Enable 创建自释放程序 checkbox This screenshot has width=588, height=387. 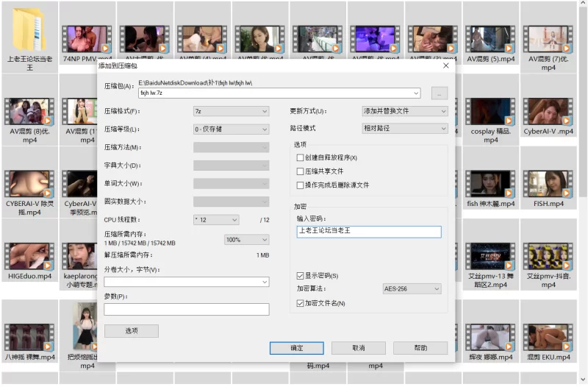[x=300, y=157]
